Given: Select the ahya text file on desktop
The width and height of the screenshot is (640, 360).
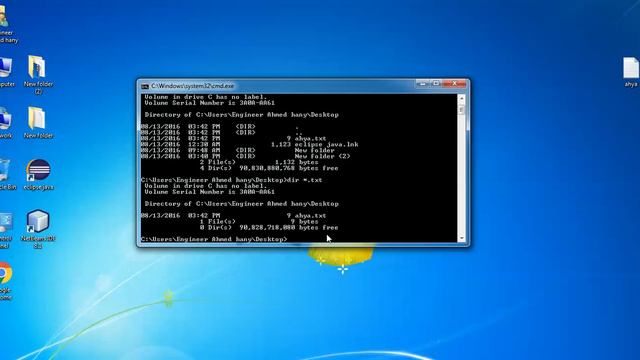Looking at the screenshot, I should 631,72.
